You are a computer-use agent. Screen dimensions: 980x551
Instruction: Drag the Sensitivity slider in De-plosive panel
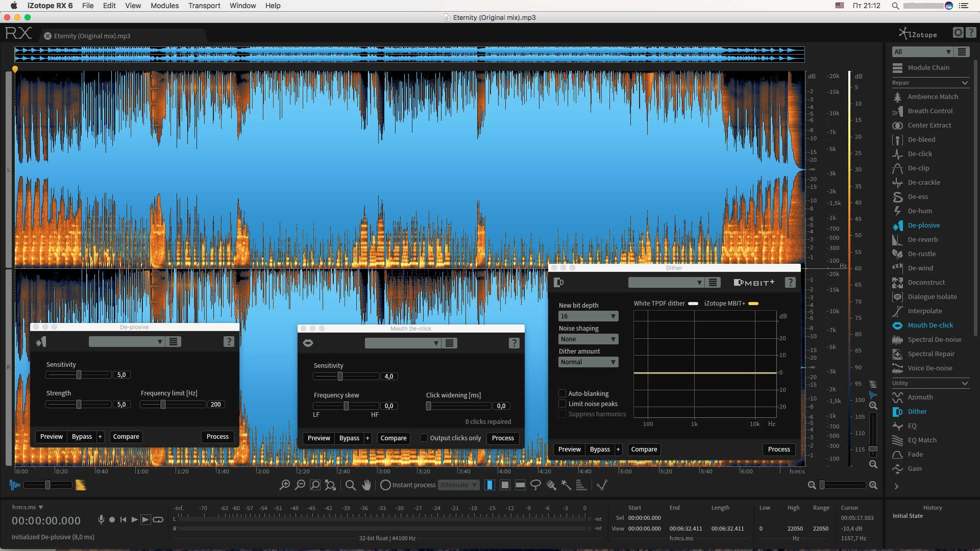pyautogui.click(x=78, y=375)
